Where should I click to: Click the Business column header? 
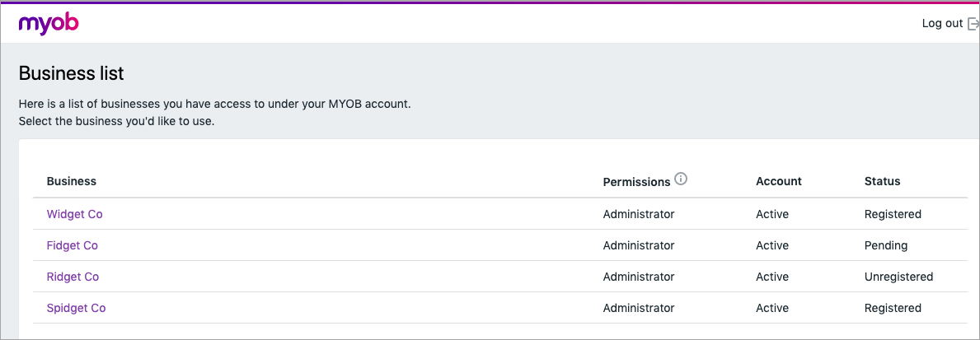(x=71, y=181)
